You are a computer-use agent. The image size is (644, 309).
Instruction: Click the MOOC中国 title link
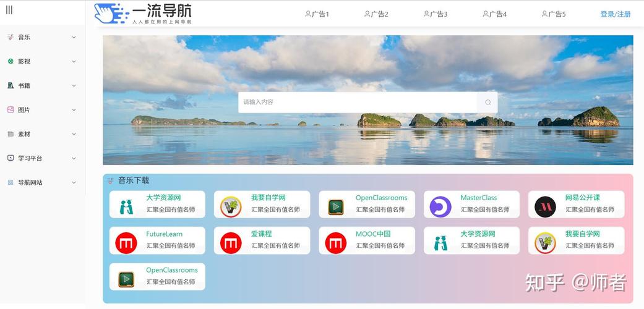[x=373, y=234]
